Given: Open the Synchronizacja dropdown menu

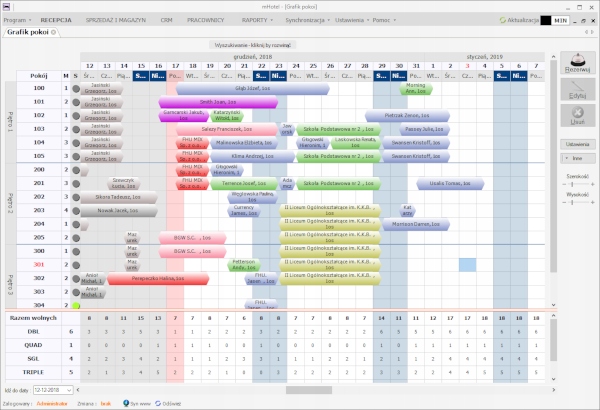Looking at the screenshot, I should click(307, 20).
